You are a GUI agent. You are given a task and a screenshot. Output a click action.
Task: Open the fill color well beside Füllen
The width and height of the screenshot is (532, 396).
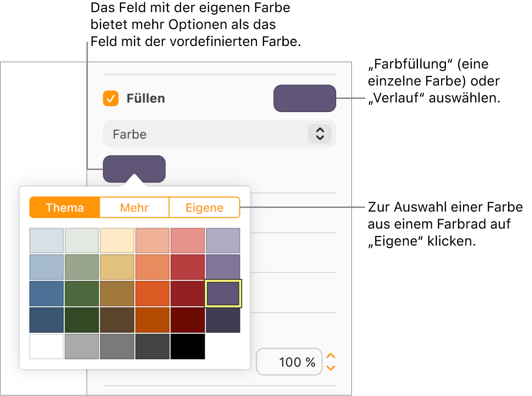tap(304, 98)
